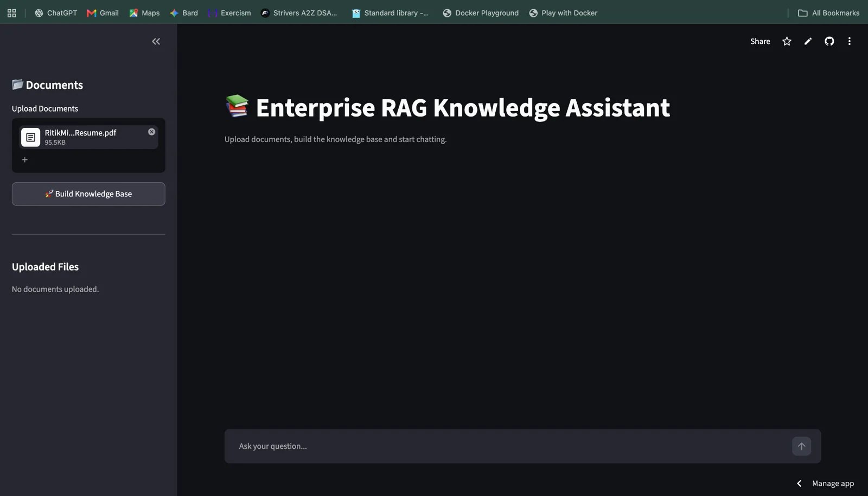Open the Docker Playground bookmark

coord(481,12)
